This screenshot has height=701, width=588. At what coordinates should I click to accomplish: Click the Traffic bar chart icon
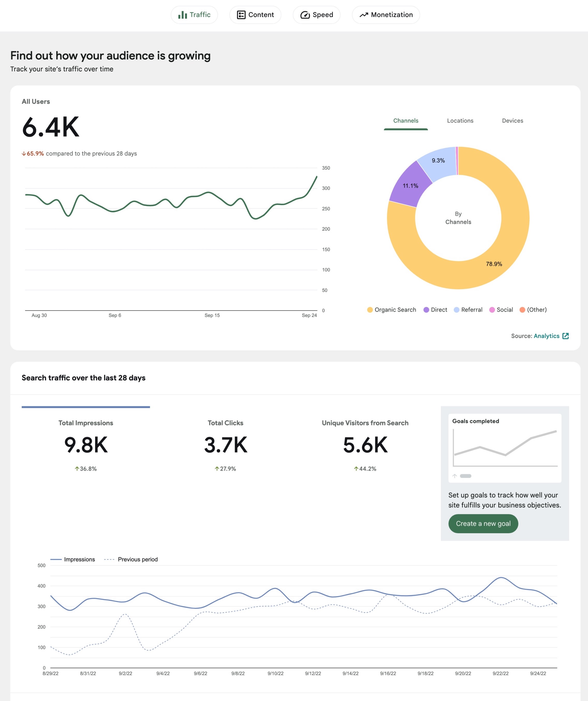(x=182, y=15)
